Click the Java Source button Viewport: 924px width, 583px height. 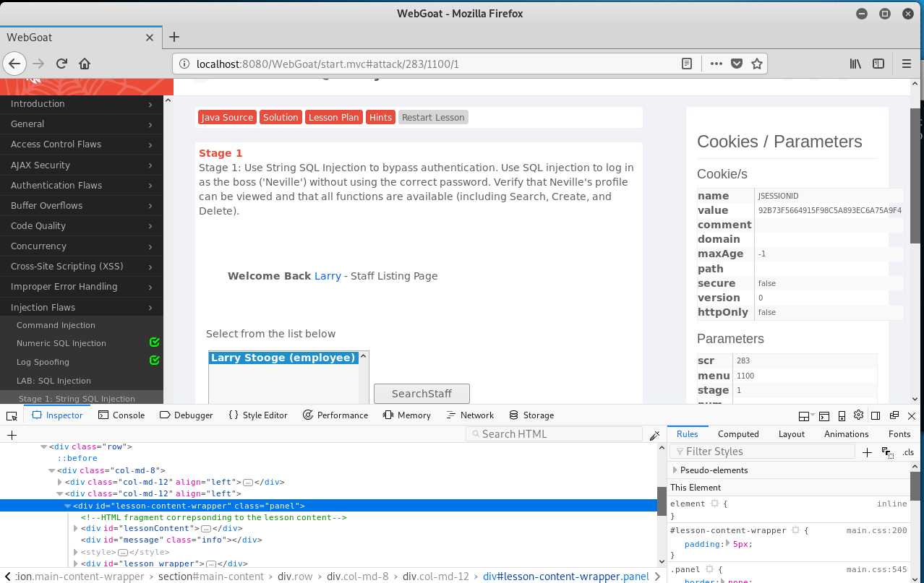[x=227, y=118]
